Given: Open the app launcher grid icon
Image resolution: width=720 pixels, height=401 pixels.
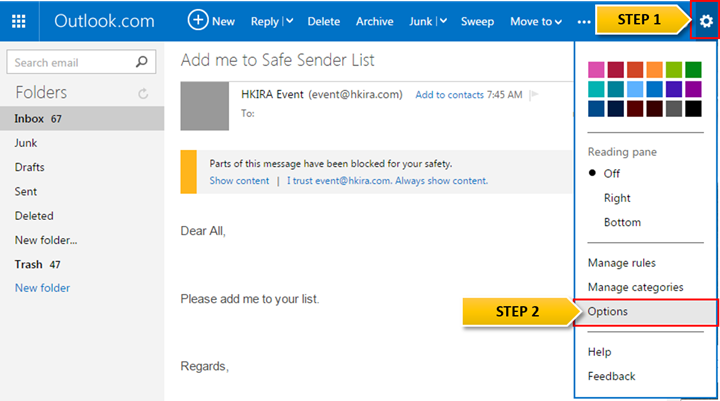Looking at the screenshot, I should point(19,21).
